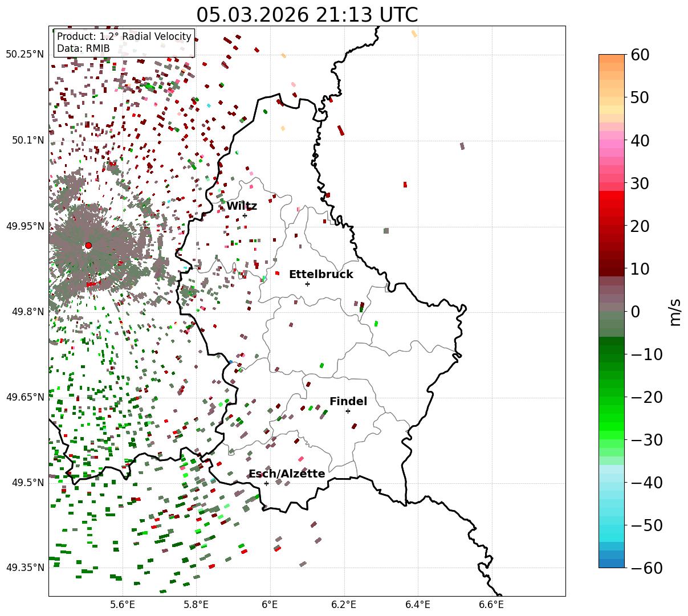Click the colorbar value 10
This screenshot has height=616, width=688.
[640, 268]
